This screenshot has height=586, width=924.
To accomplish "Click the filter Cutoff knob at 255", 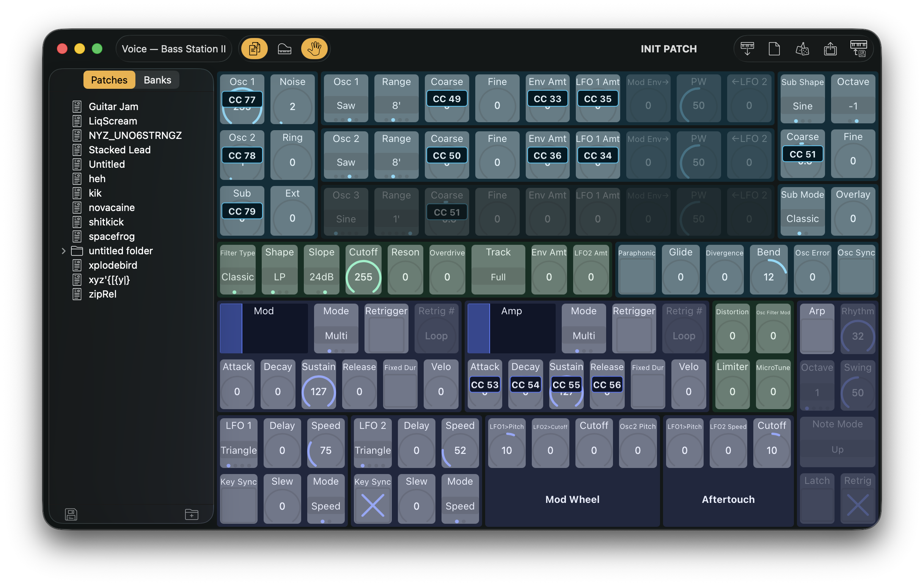I will pyautogui.click(x=363, y=277).
